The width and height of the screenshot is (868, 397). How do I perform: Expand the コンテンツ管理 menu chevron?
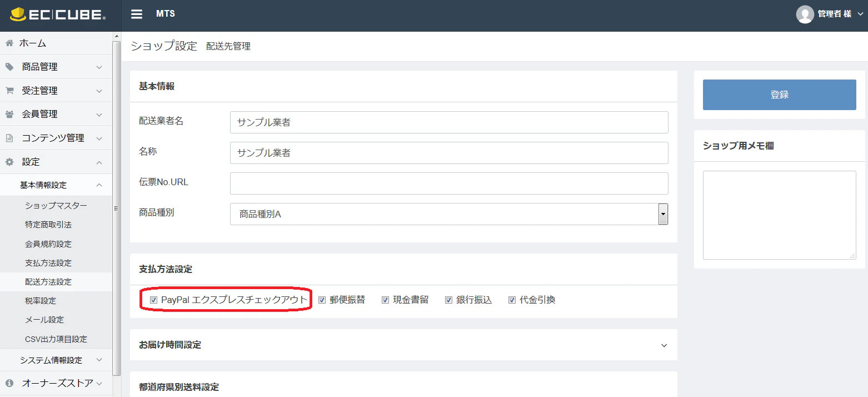(99, 138)
